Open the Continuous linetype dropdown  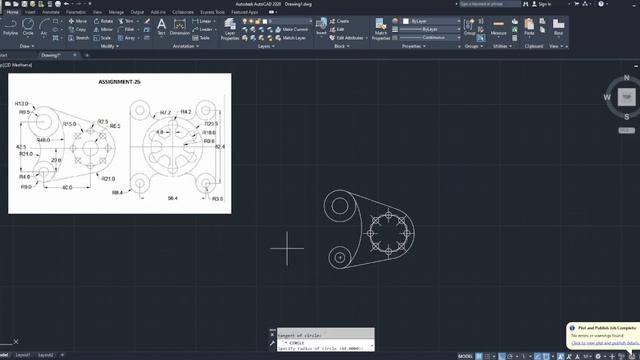click(x=430, y=38)
